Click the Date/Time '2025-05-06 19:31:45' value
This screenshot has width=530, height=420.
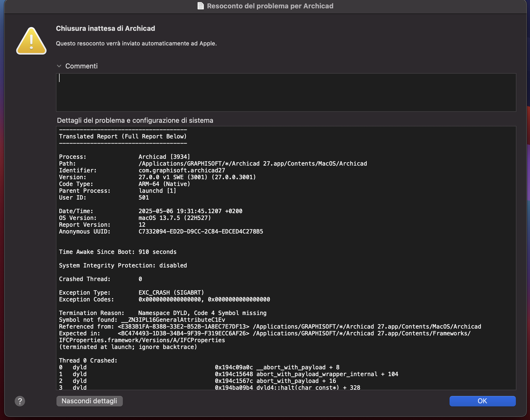190,211
